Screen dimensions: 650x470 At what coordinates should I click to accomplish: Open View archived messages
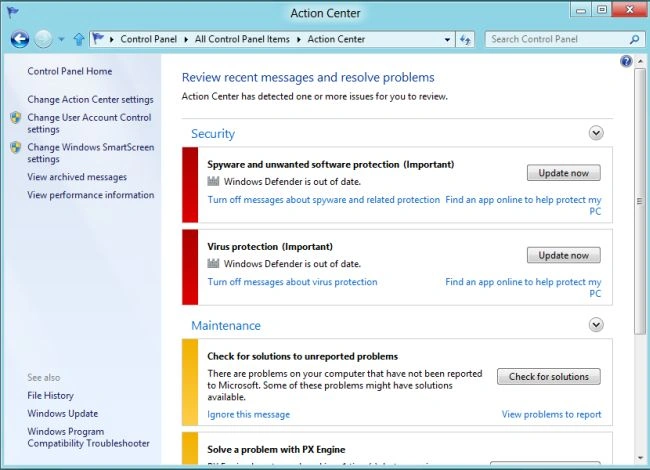(x=77, y=177)
